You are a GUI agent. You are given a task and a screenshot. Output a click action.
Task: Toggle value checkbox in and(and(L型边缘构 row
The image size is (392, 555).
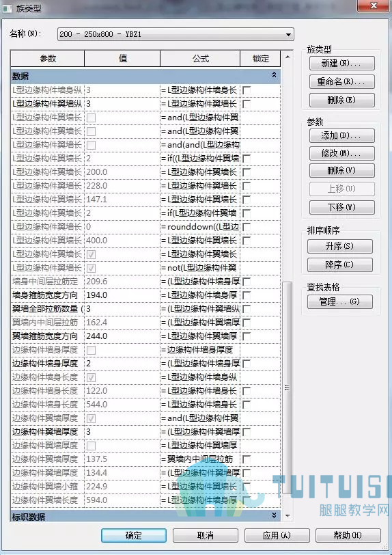point(91,145)
